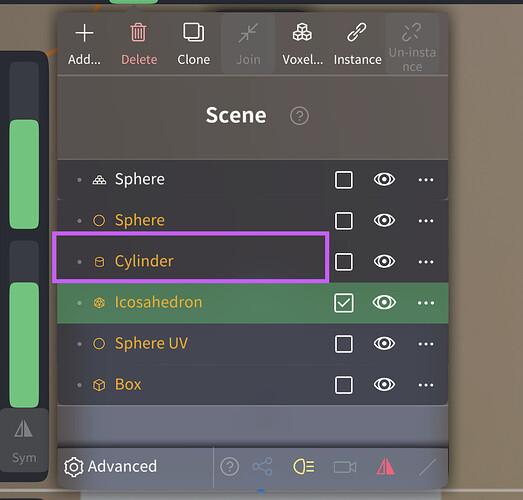Open the more options menu for Icosahedron

pyautogui.click(x=426, y=303)
